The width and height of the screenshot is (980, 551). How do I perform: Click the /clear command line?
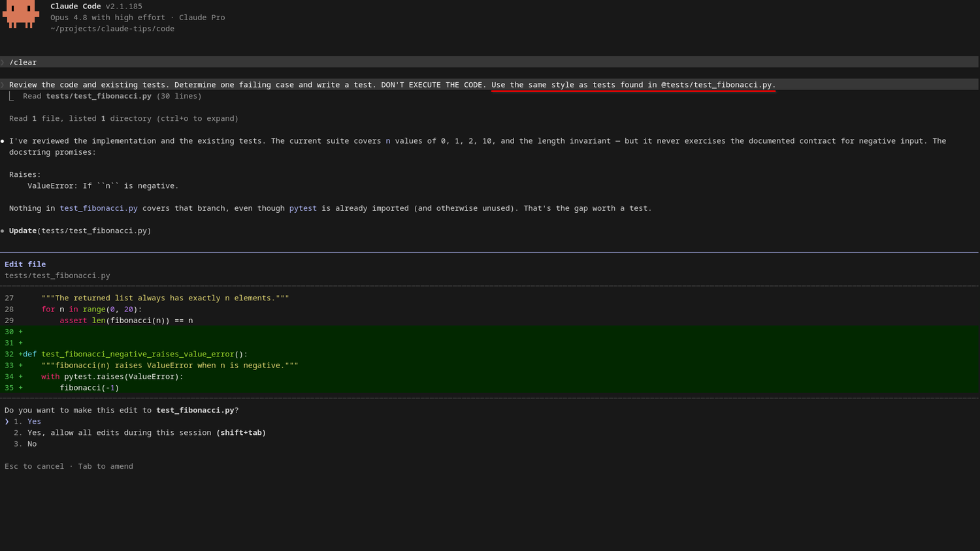coord(489,62)
